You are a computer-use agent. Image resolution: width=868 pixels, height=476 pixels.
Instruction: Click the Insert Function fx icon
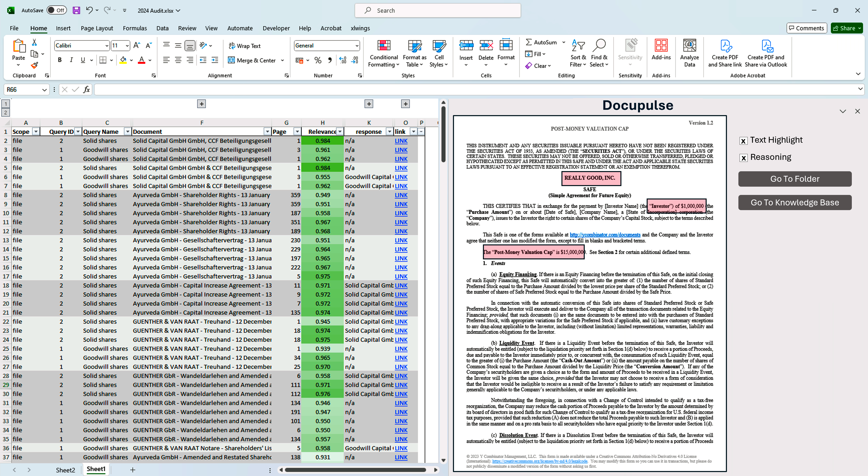(87, 89)
